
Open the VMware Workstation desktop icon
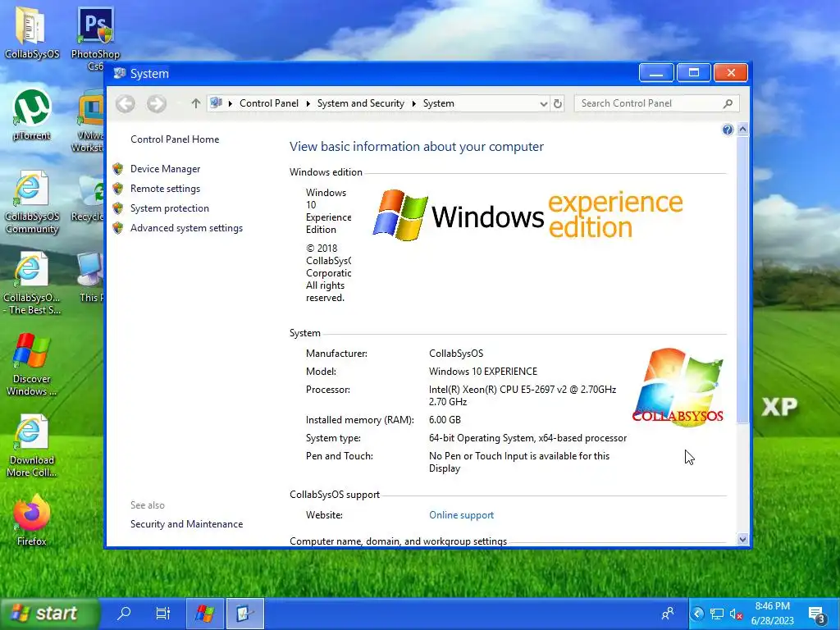click(x=89, y=121)
